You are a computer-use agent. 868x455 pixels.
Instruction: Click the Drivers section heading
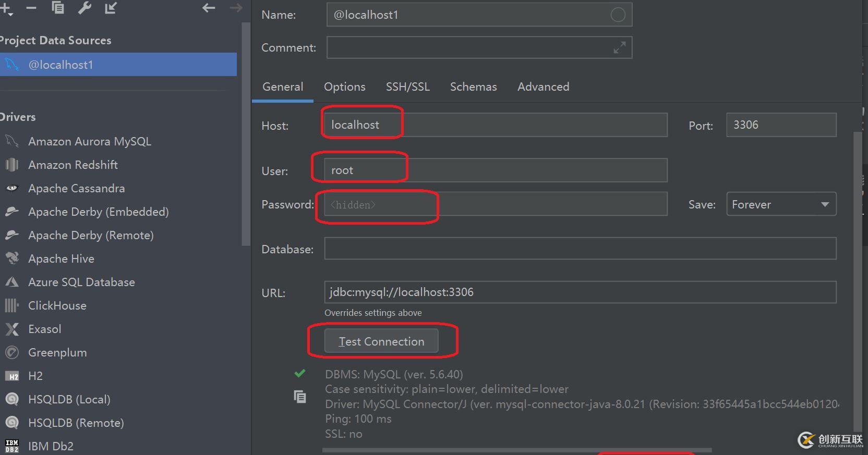[18, 117]
